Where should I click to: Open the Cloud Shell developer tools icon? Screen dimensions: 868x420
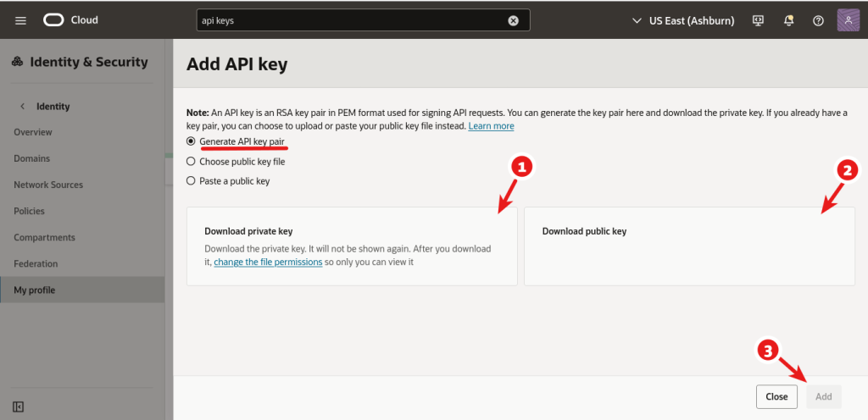(x=759, y=20)
